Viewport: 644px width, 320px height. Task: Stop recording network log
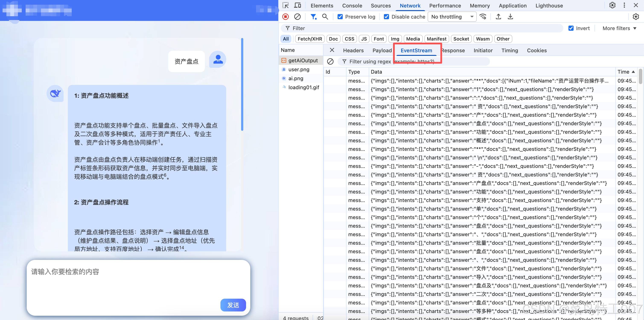coord(286,17)
